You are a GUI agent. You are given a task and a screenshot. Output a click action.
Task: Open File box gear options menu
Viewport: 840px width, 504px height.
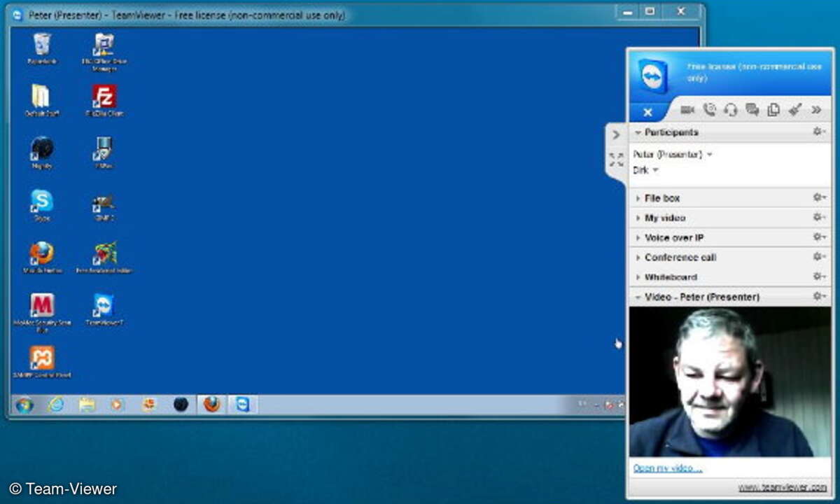click(819, 198)
